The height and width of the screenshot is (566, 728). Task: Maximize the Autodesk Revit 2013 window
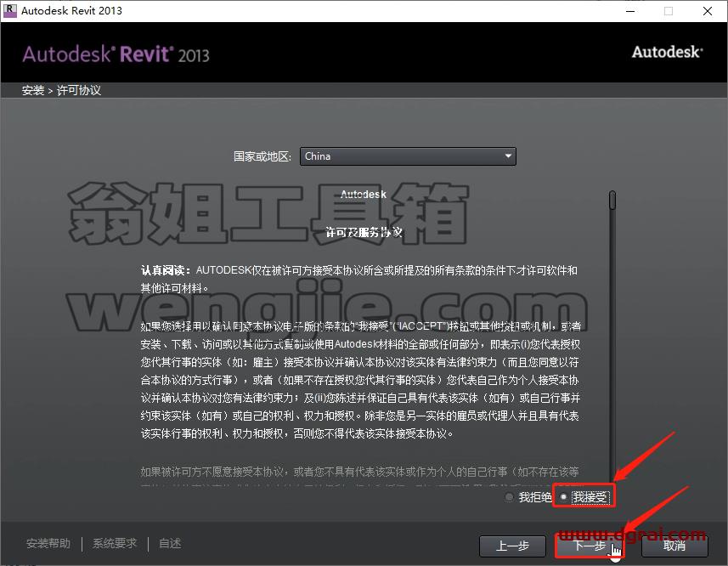(669, 11)
